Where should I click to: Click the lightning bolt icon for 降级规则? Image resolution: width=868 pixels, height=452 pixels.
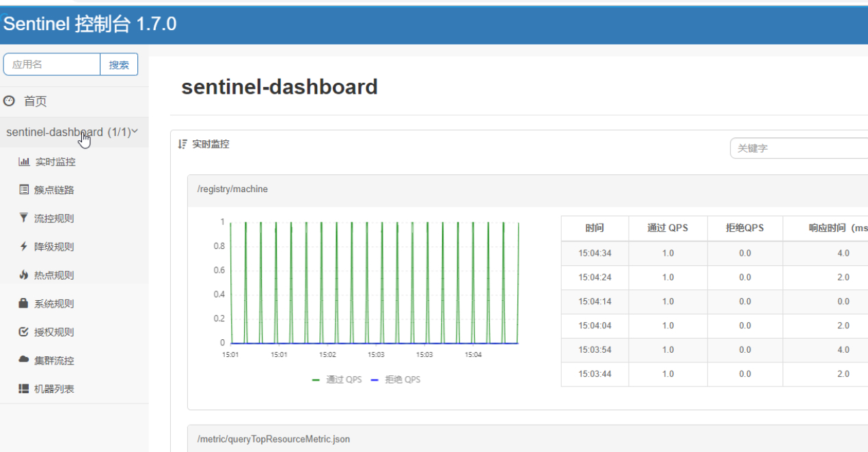tap(24, 247)
